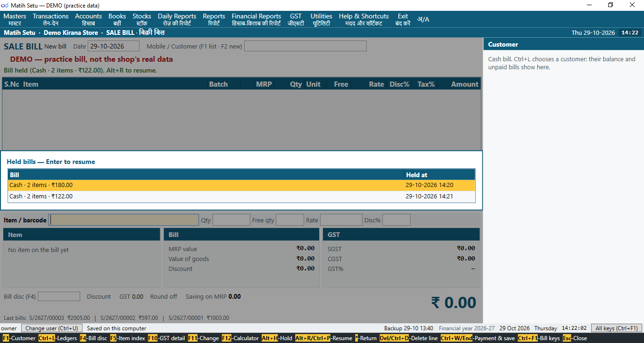The height and width of the screenshot is (343, 644).
Task: Click Esc-Close shortcut
Action: tap(575, 338)
